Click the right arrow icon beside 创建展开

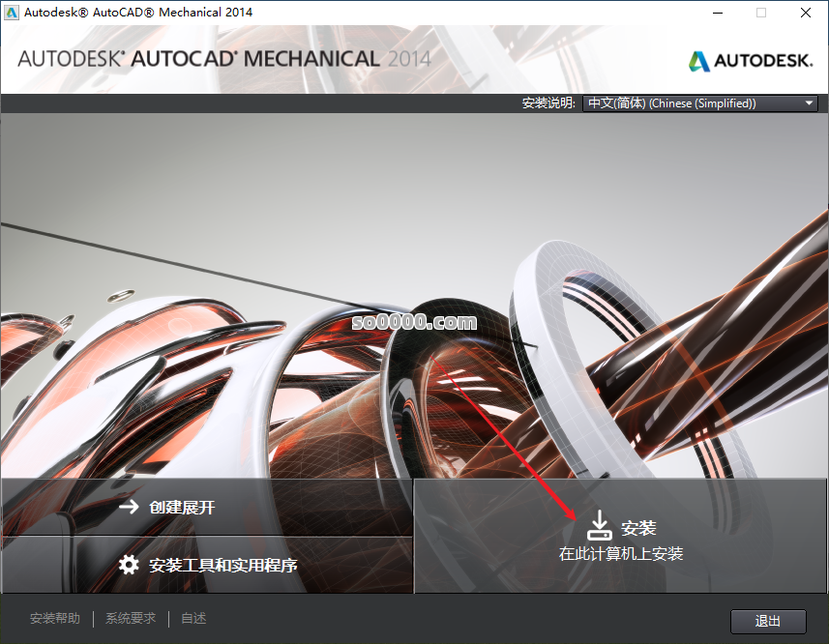129,507
